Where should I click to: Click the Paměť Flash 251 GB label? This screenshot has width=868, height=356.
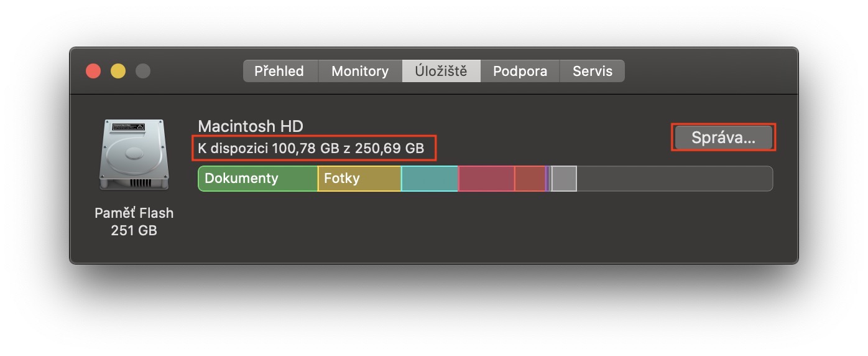pyautogui.click(x=134, y=222)
